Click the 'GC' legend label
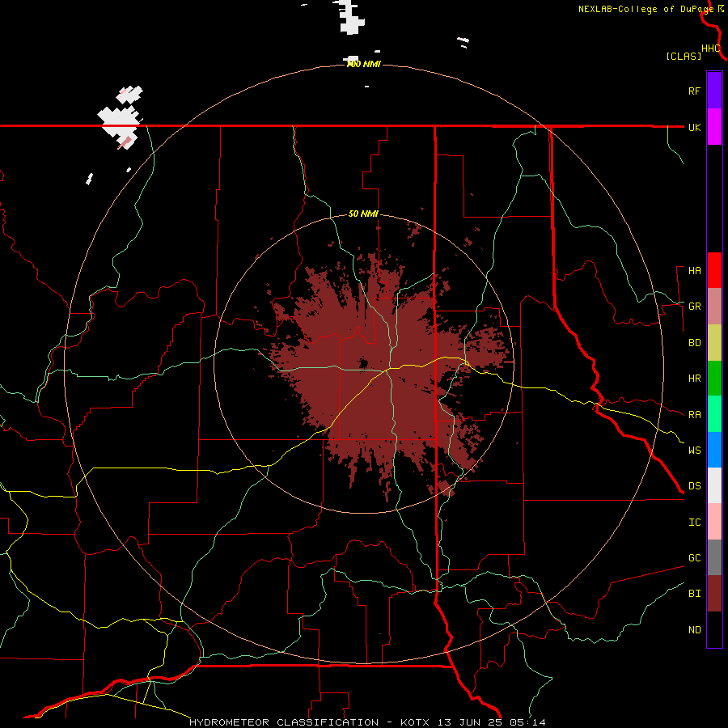728x728 pixels. point(694,558)
